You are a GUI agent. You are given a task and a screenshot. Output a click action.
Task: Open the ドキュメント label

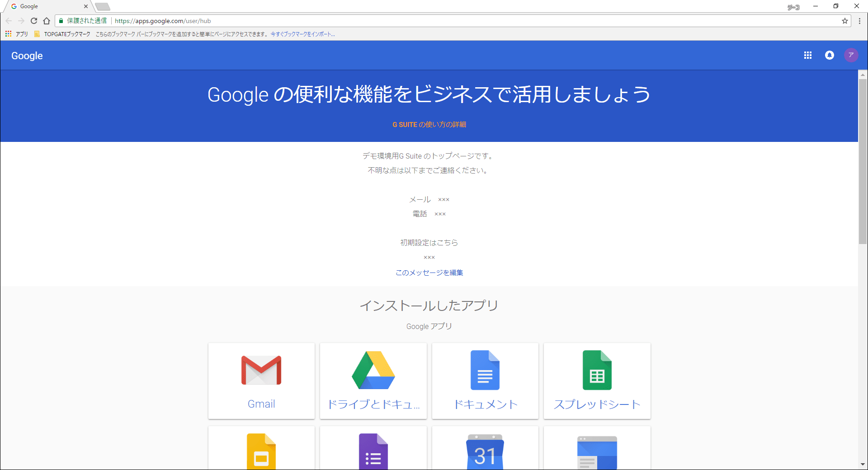tap(485, 404)
